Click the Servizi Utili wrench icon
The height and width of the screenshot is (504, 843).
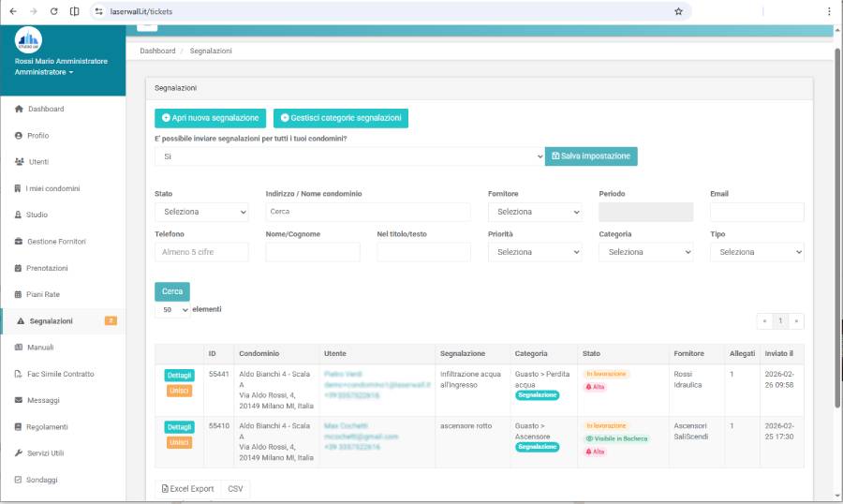pyautogui.click(x=19, y=453)
